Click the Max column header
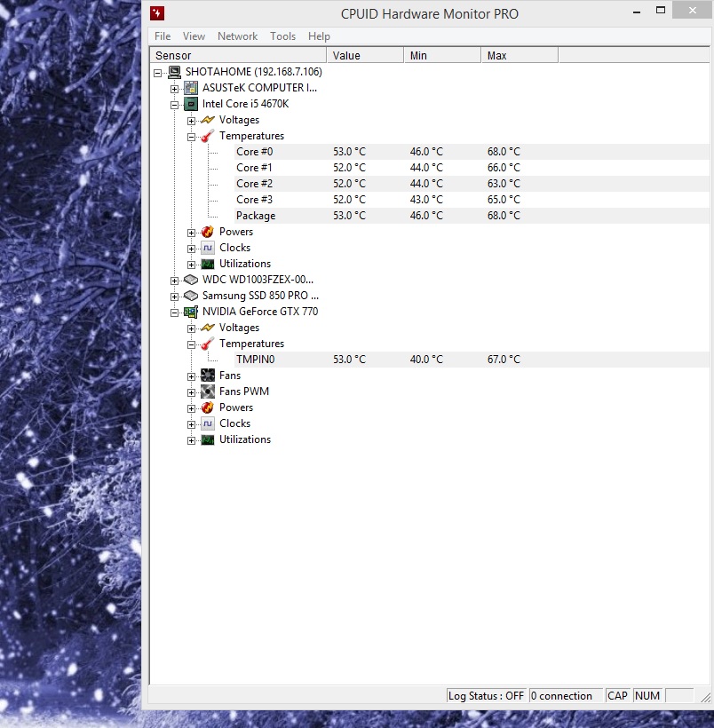This screenshot has height=728, width=714. click(519, 55)
